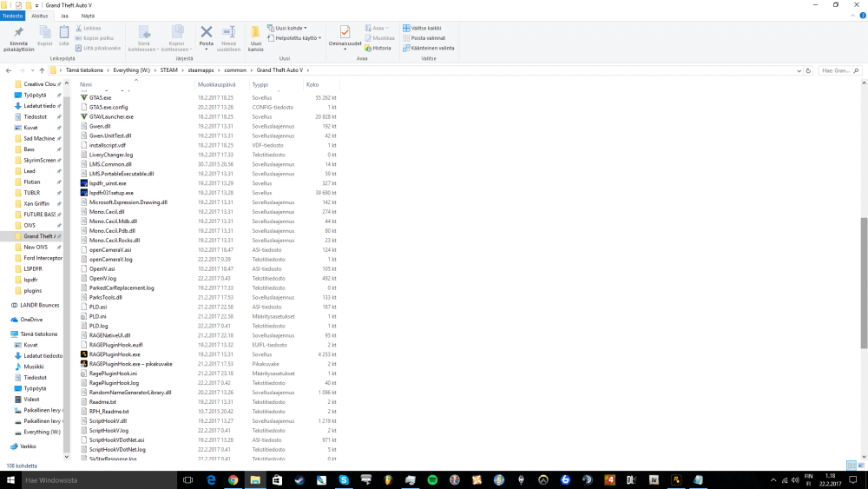Switch to the Jaa ribbon tab
Viewport: 868px width, 489px height.
64,16
